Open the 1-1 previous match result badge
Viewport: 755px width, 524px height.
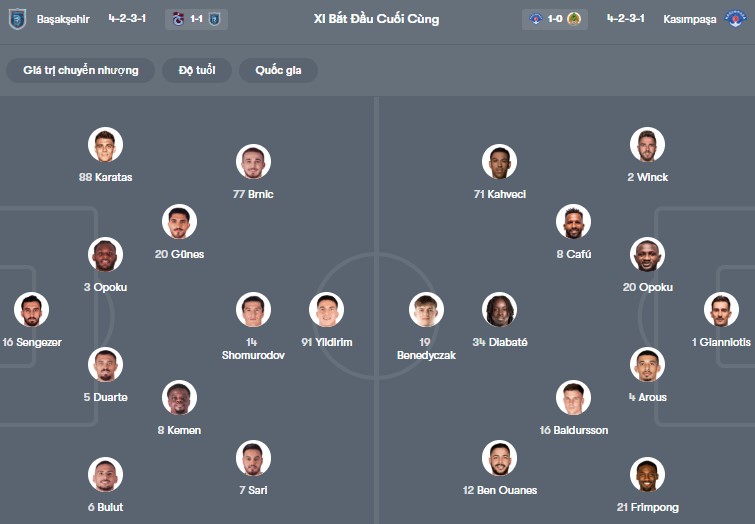[196, 18]
